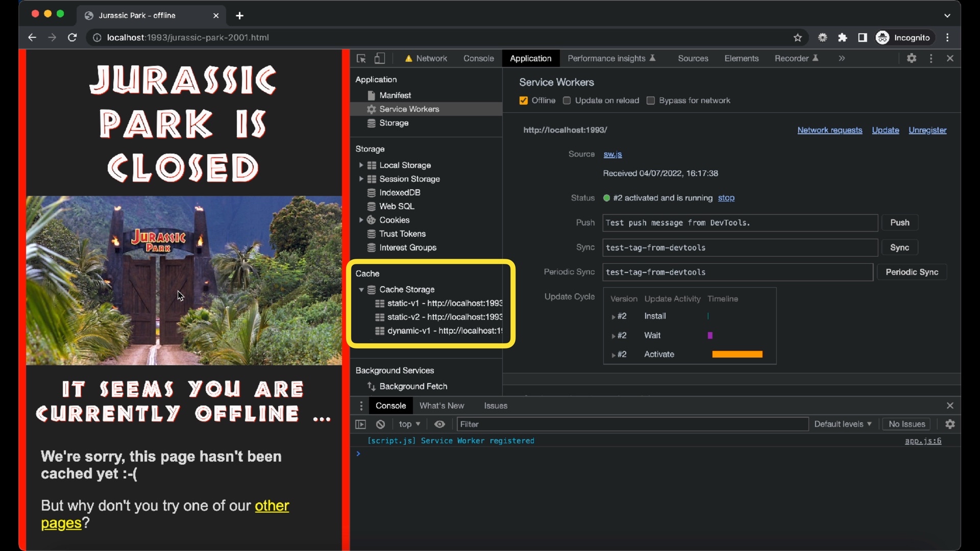
Task: Expand the Local Storage tree item
Action: (x=361, y=165)
